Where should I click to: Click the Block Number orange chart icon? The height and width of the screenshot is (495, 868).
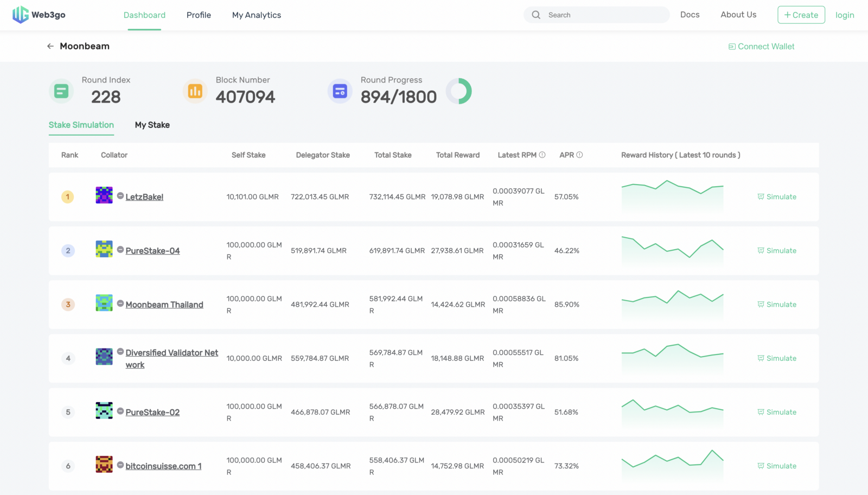pos(195,91)
